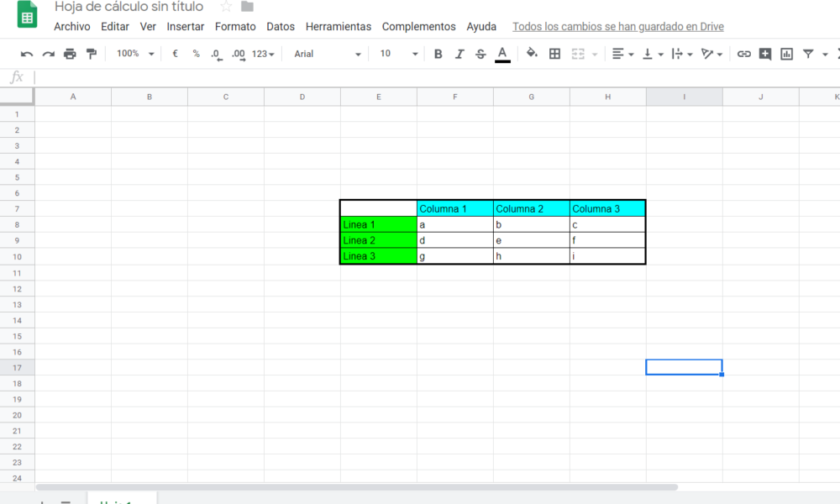
Task: Click the saved to Drive link
Action: tap(617, 26)
